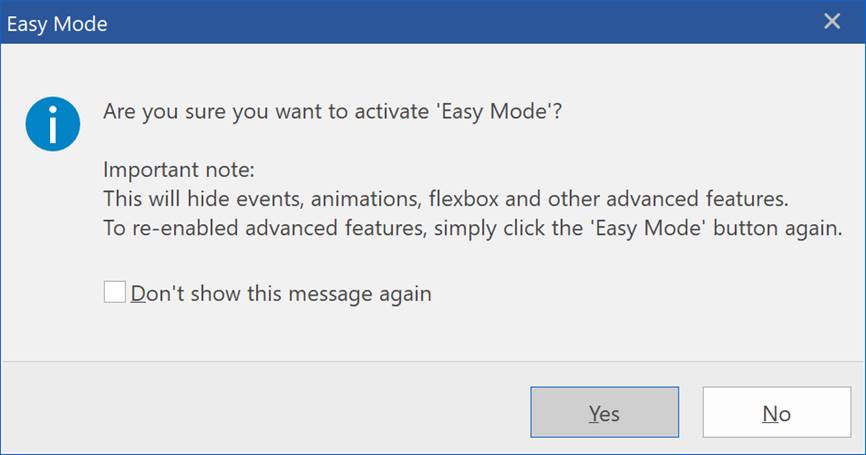Click the line mentioning events, animations, flexbox
The width and height of the screenshot is (866, 455).
pos(446,199)
